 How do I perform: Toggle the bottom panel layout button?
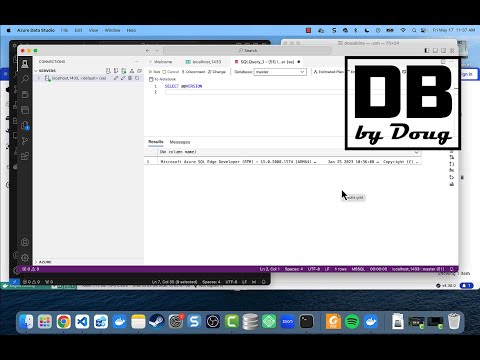[435, 51]
